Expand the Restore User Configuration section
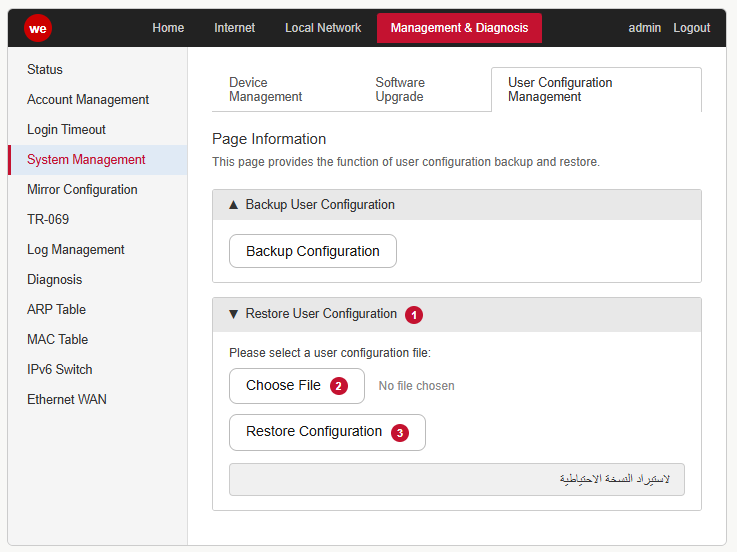The image size is (737, 552). pyautogui.click(x=456, y=314)
